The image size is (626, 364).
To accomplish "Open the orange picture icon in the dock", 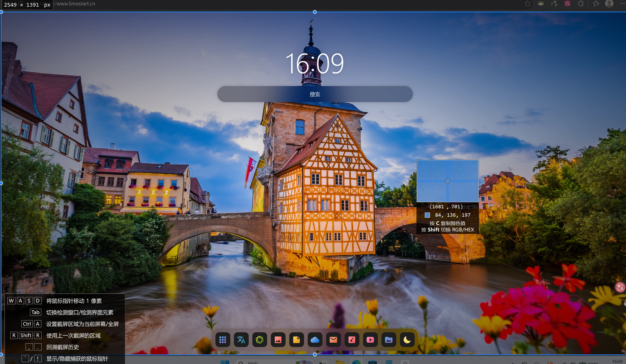I will (278, 340).
